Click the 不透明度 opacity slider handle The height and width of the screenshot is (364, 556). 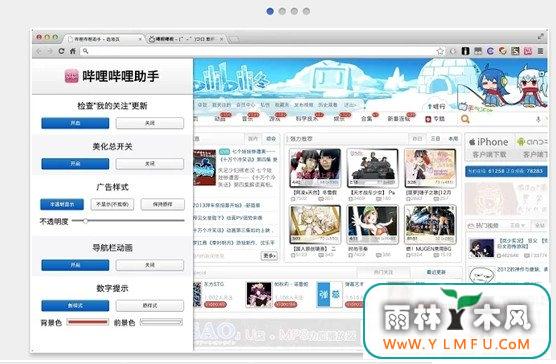[85, 221]
